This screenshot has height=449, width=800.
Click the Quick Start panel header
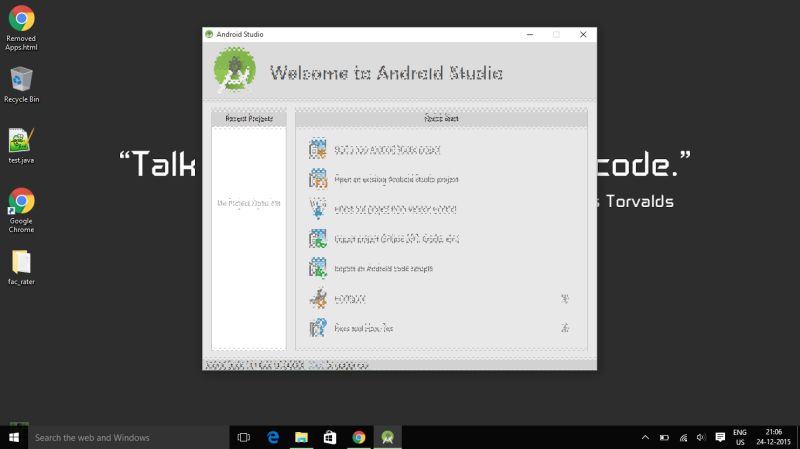pos(441,118)
